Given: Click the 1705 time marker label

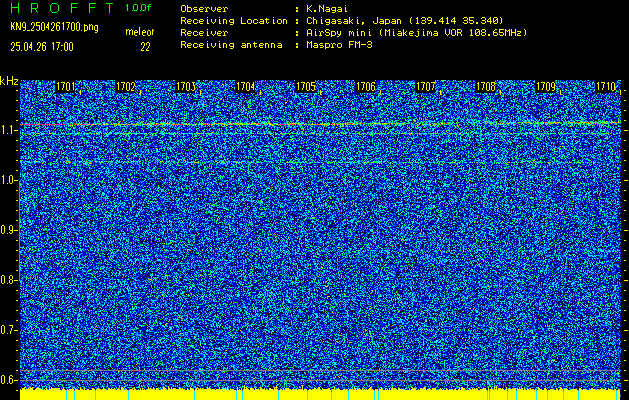Looking at the screenshot, I should (x=305, y=87).
